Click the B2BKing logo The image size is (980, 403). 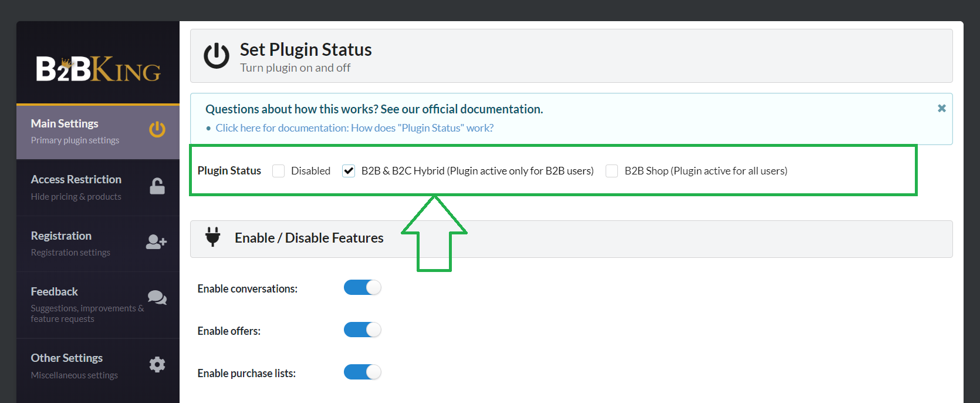click(x=98, y=69)
